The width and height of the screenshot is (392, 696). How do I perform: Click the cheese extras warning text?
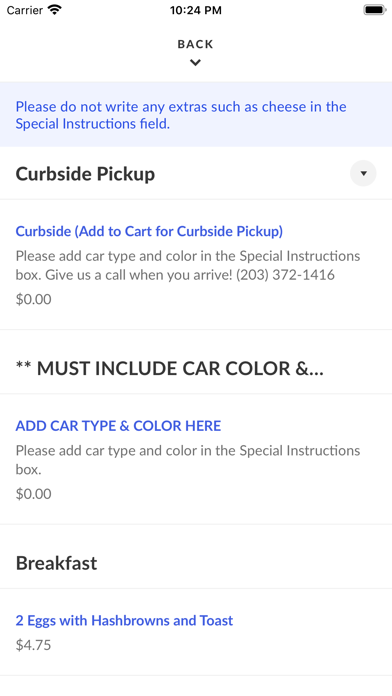[x=181, y=115]
